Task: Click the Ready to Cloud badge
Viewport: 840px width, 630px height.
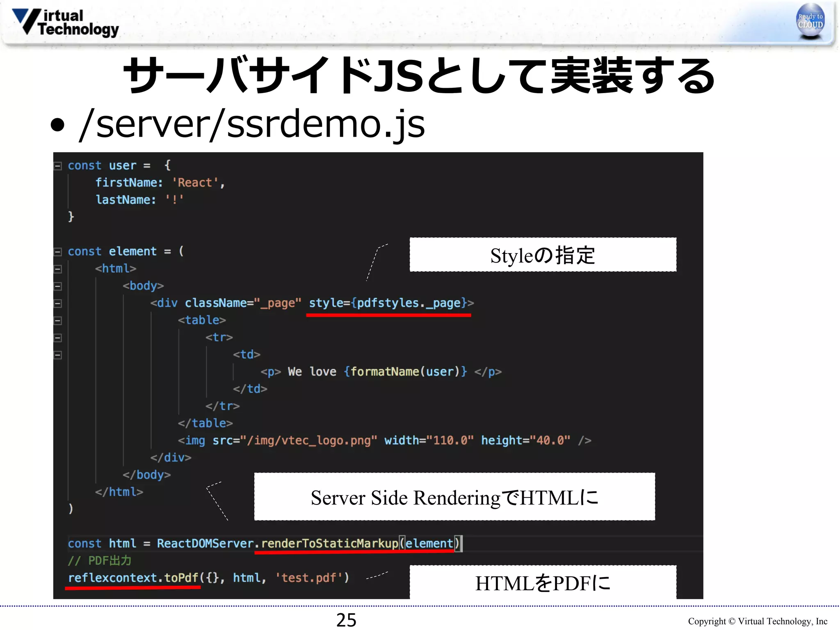Action: coord(810,21)
